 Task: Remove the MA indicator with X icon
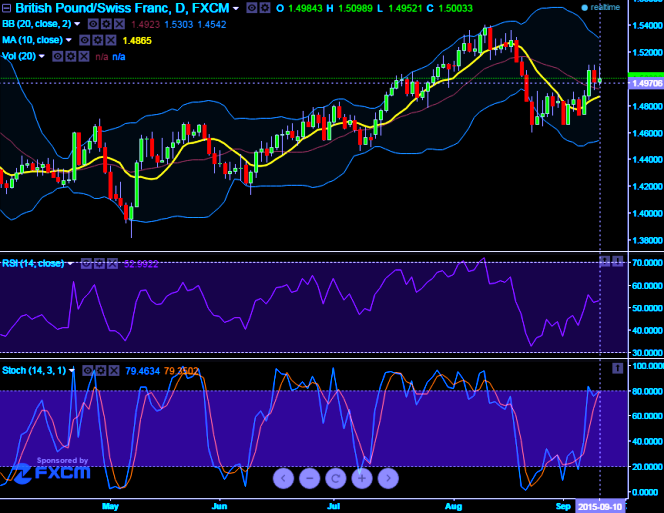111,40
